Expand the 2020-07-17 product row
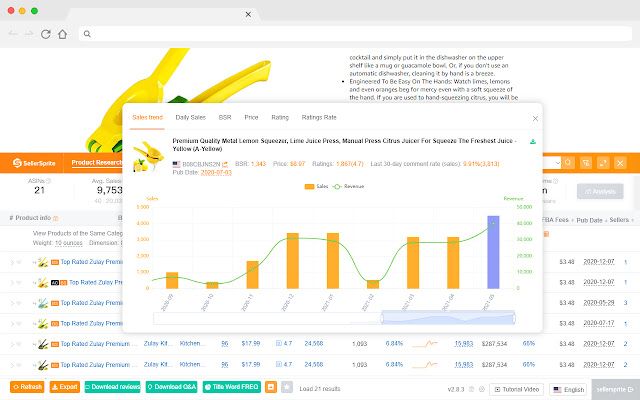This screenshot has height=400, width=640. pos(12,324)
